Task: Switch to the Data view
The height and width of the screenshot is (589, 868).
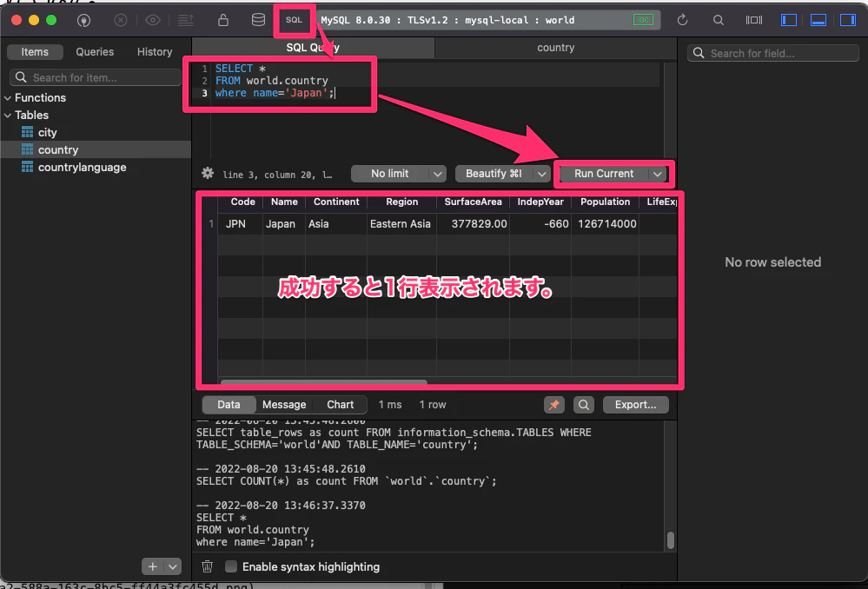Action: pos(229,405)
